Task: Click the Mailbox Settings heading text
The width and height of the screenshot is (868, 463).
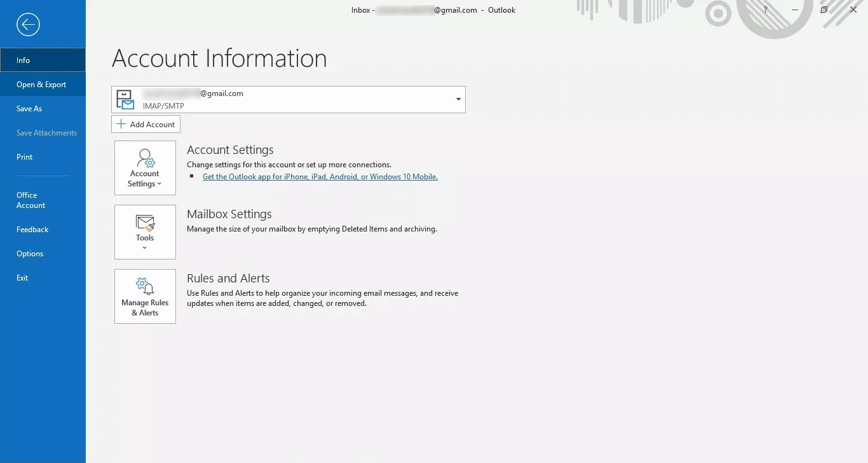Action: pyautogui.click(x=229, y=214)
